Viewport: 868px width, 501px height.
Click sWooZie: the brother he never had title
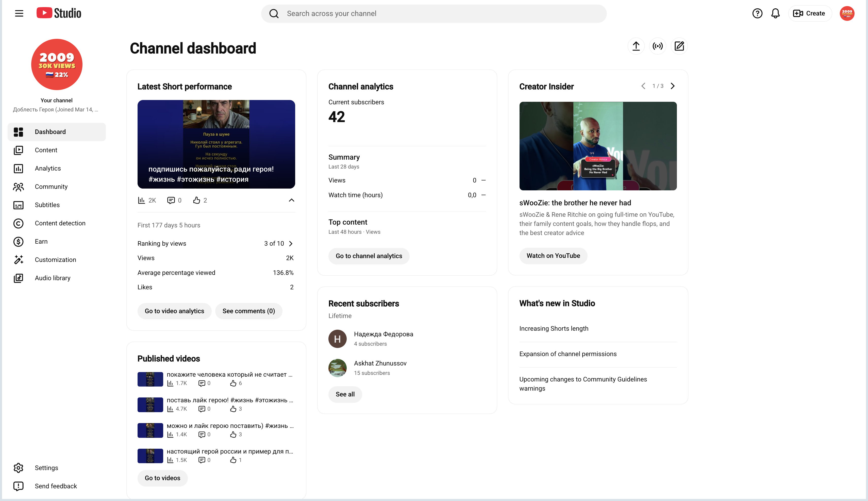tap(575, 203)
